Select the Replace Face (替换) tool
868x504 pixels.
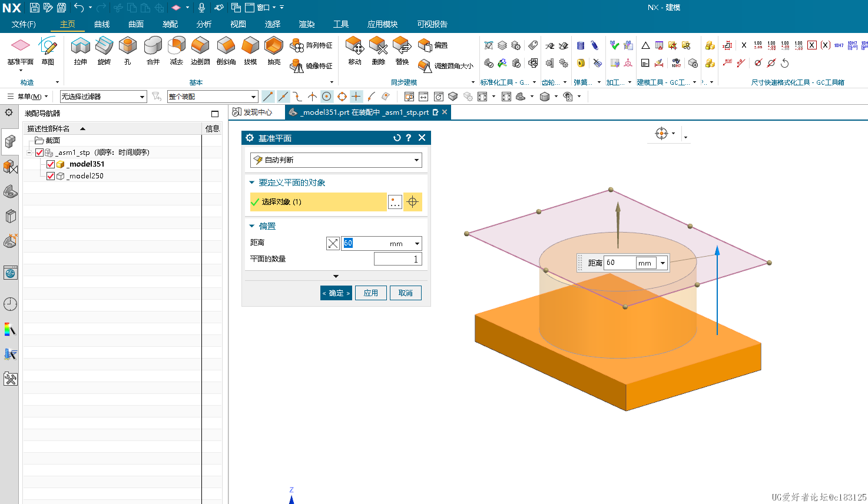tap(402, 51)
